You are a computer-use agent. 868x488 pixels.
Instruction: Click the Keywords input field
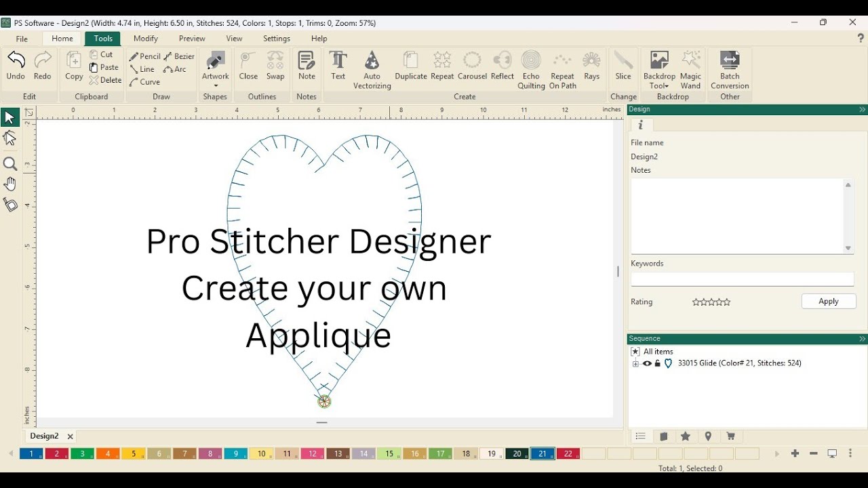click(x=743, y=279)
